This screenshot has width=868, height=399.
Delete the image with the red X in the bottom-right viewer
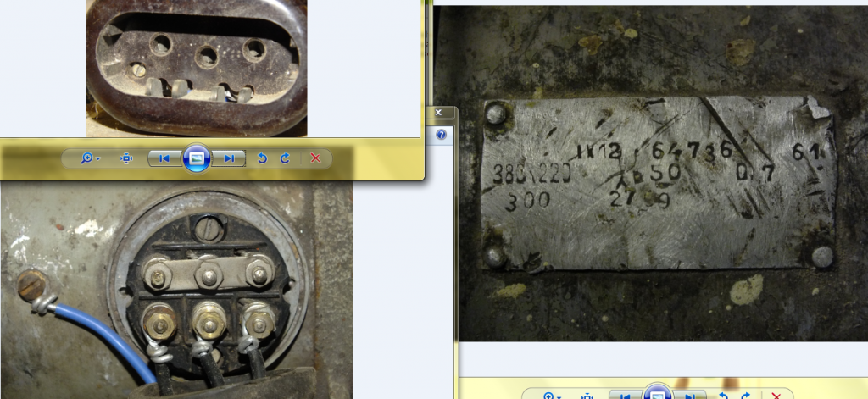(776, 396)
